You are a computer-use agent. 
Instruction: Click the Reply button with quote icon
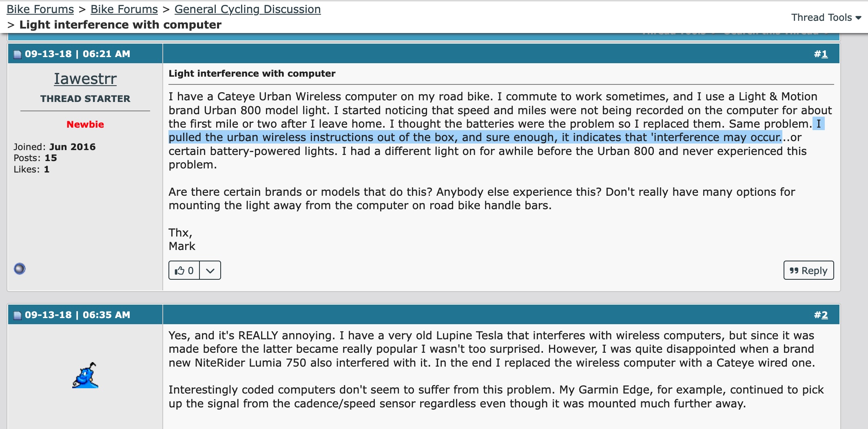(808, 270)
